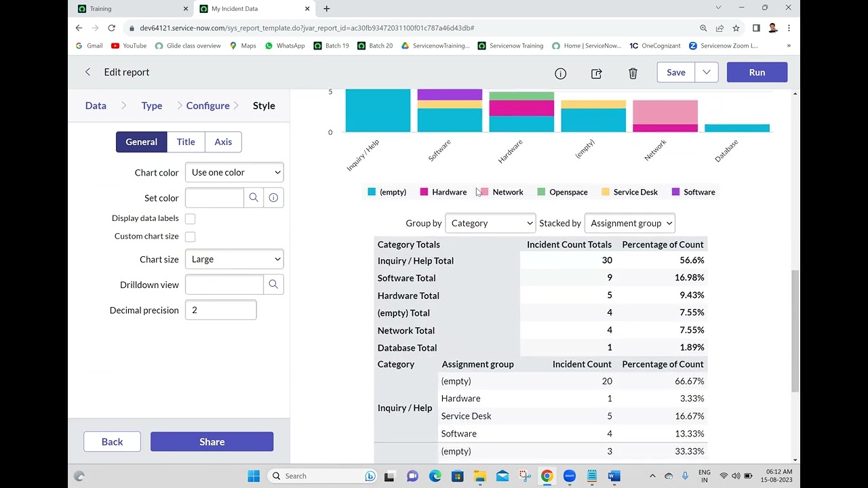Open a new browser tab
Image resolution: width=868 pixels, height=488 pixels.
[326, 9]
